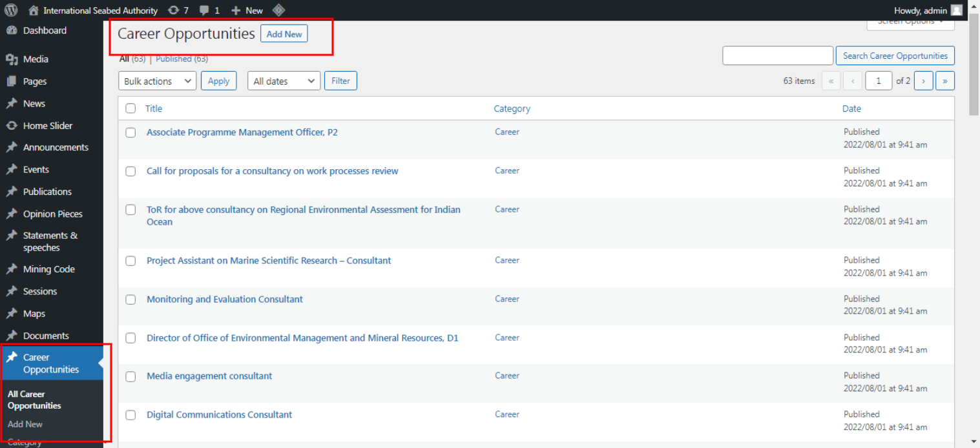Click the pin icon beside Events

tap(12, 170)
